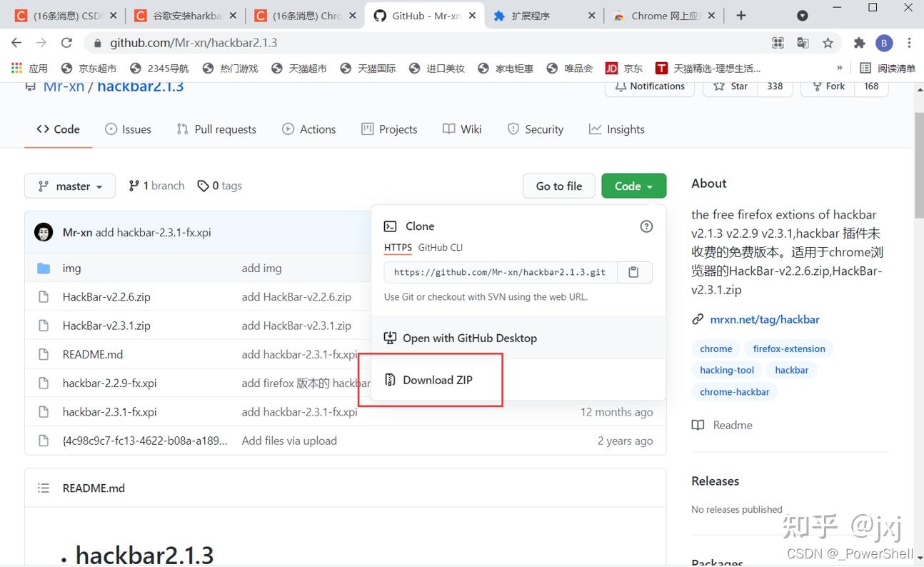
Task: Click the help icon beside Clone
Action: point(646,226)
